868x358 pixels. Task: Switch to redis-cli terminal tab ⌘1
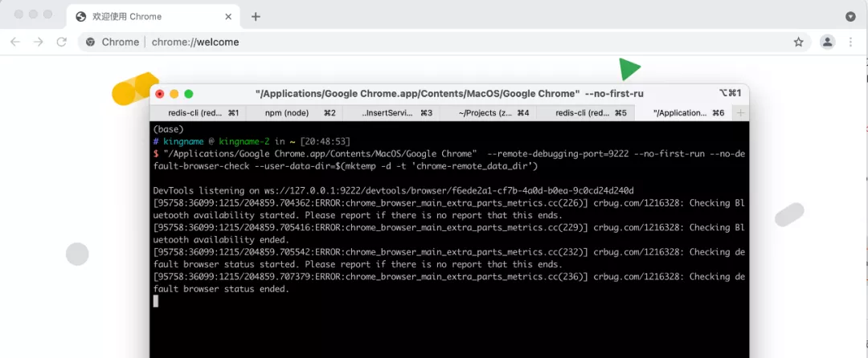click(x=199, y=112)
